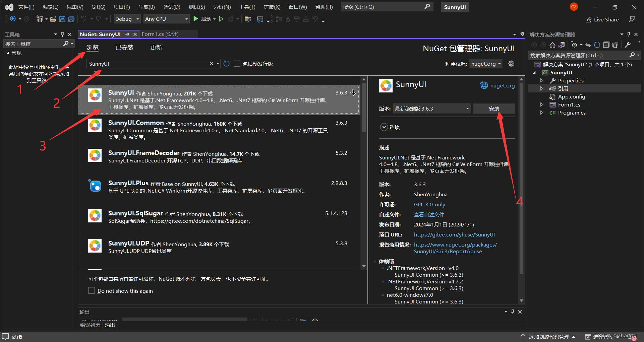Switch to the Installed (已安装) tab
This screenshot has height=342, width=644.
124,48
